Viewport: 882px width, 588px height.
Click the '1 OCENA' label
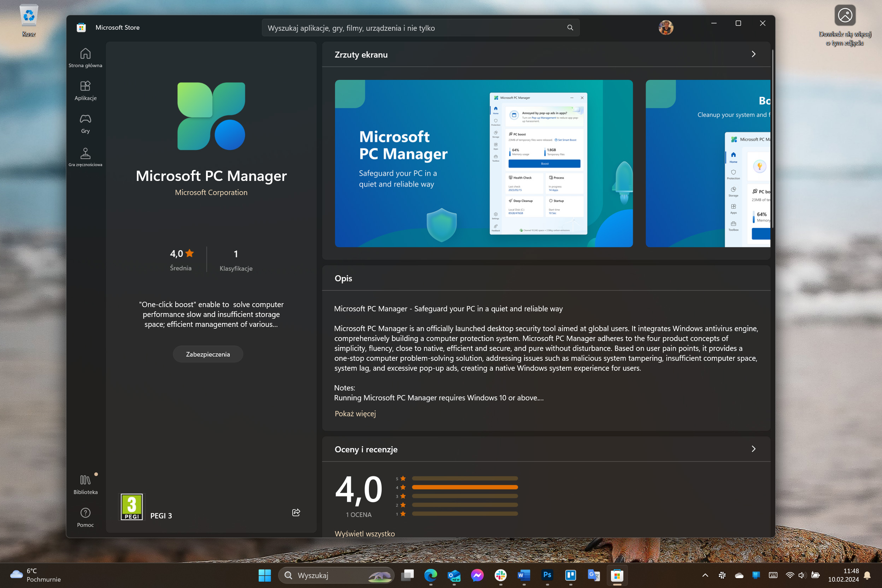click(359, 515)
